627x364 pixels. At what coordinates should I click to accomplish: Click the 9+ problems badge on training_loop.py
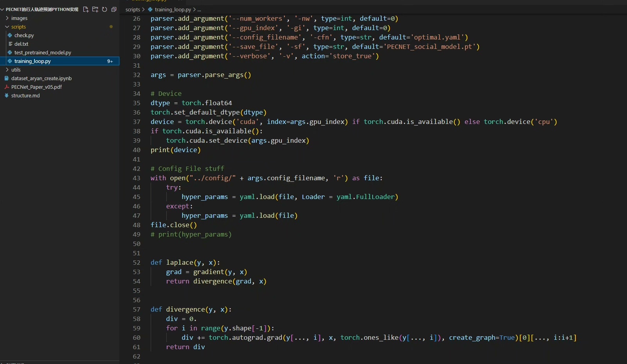coord(110,61)
